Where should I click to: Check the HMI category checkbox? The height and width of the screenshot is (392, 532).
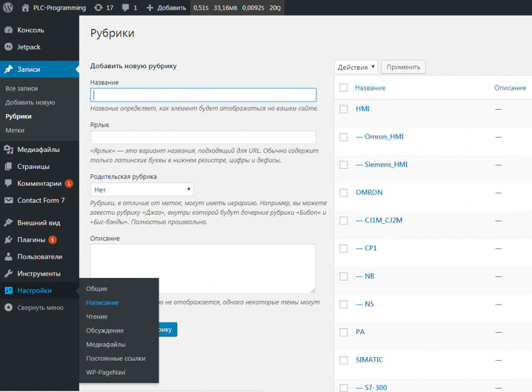[344, 109]
